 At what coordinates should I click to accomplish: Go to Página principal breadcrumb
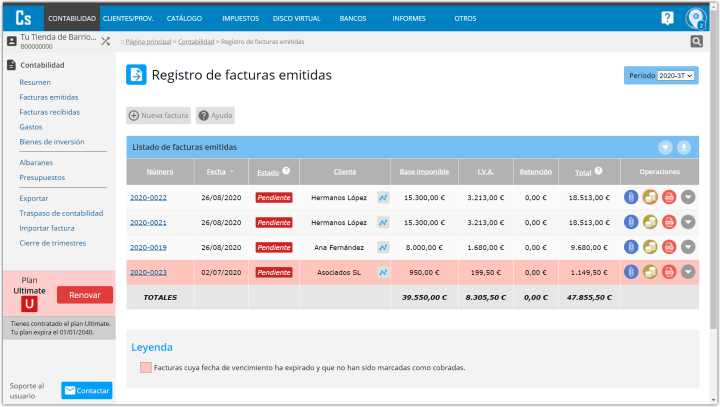(148, 41)
